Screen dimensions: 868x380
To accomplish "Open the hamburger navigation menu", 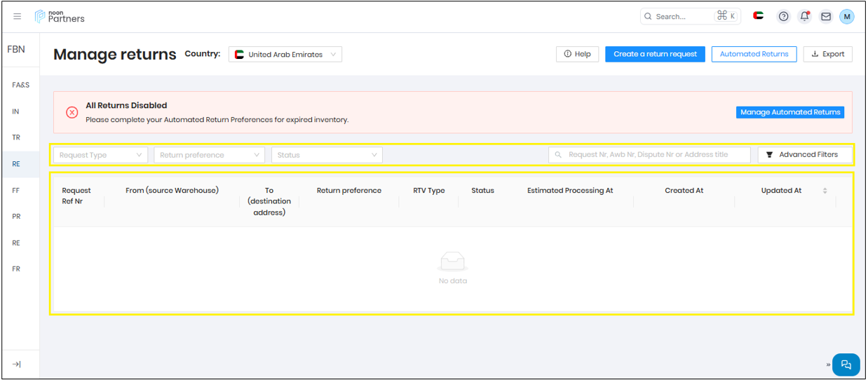I will (x=18, y=16).
